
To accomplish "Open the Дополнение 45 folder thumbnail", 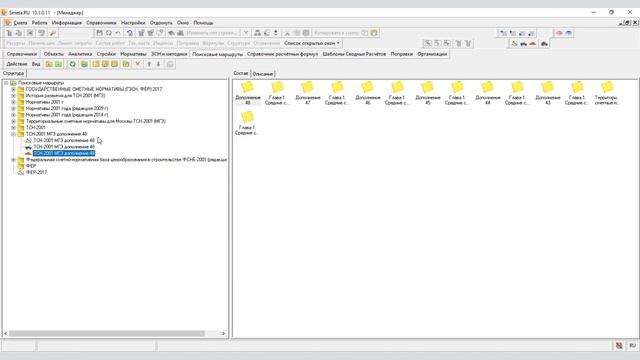I will (x=427, y=93).
